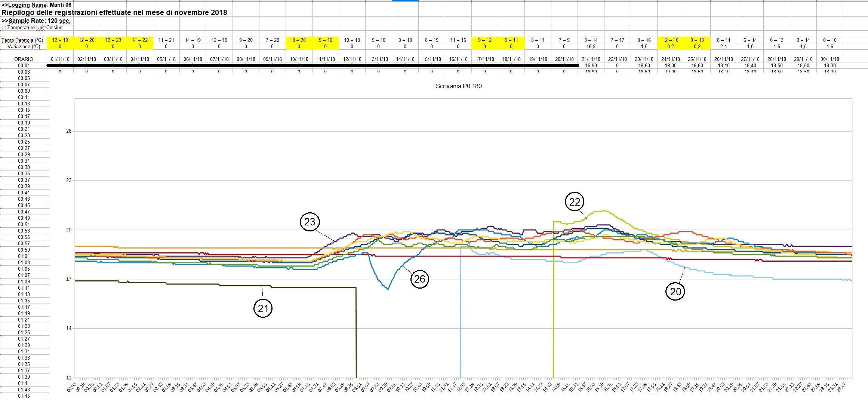Viewport: 868px width, 400px height.
Task: Click the 16,9 variation cell under 3 – 14
Action: point(591,46)
